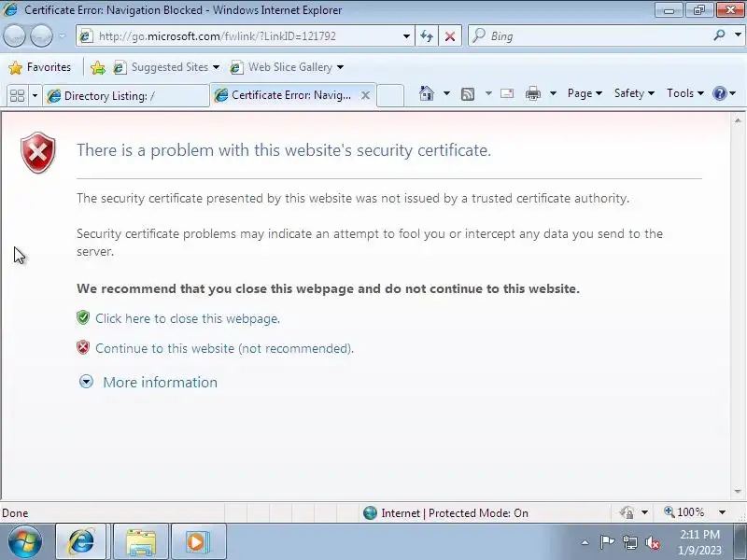Image resolution: width=747 pixels, height=560 pixels.
Task: Click the network tray icon
Action: (x=629, y=542)
